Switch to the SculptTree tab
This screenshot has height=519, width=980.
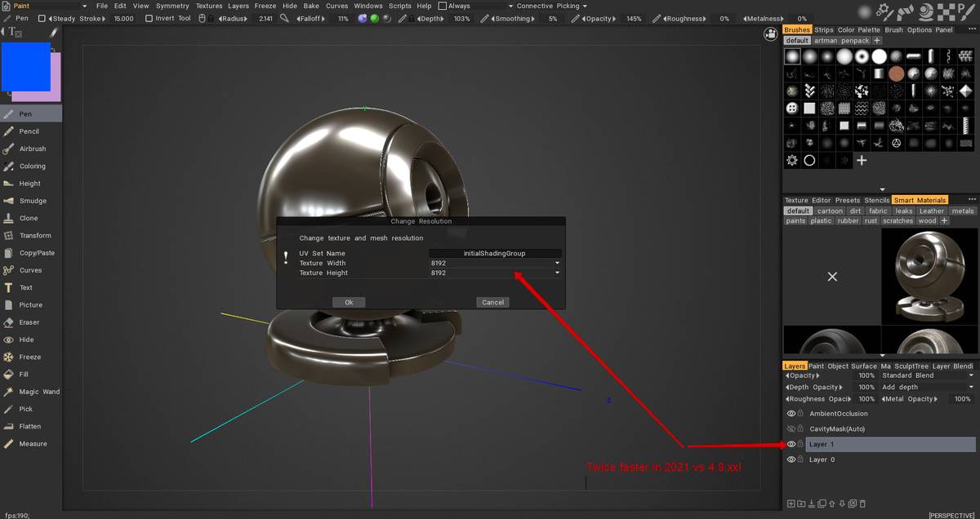911,366
